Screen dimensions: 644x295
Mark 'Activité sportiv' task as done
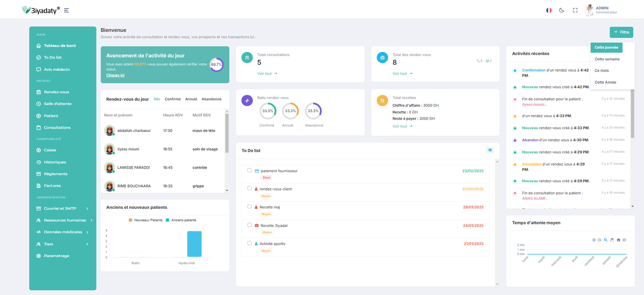coord(250,243)
